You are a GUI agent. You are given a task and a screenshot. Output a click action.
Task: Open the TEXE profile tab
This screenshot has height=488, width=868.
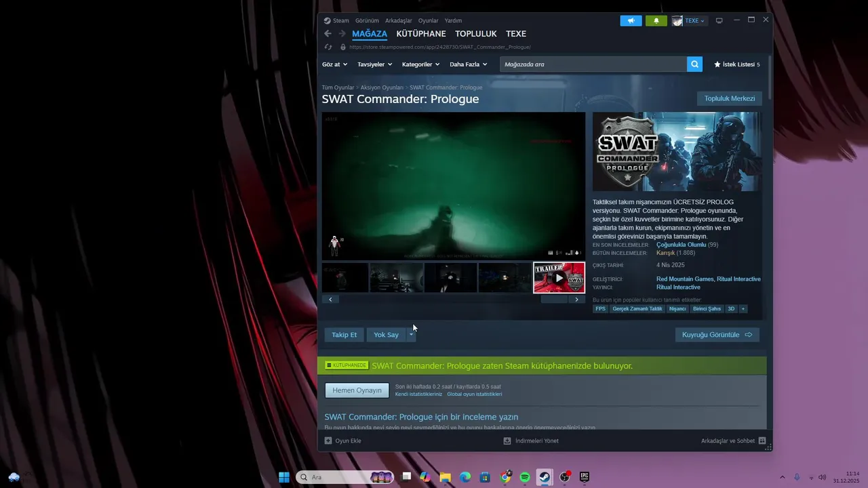pos(516,34)
